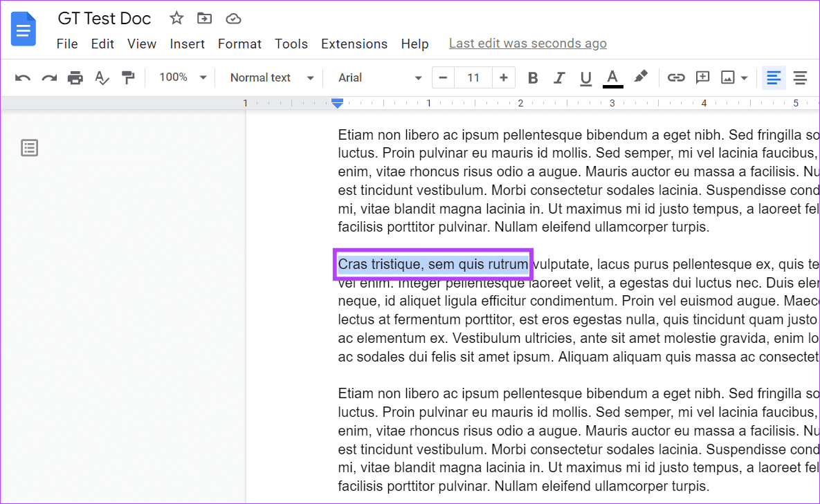Image resolution: width=820 pixels, height=504 pixels.
Task: Click the left indent marker on ruler
Action: click(x=337, y=104)
